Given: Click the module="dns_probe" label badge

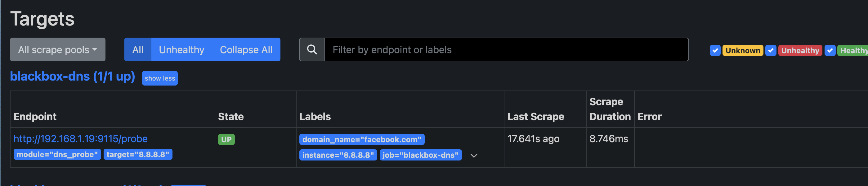Looking at the screenshot, I should click(x=57, y=154).
